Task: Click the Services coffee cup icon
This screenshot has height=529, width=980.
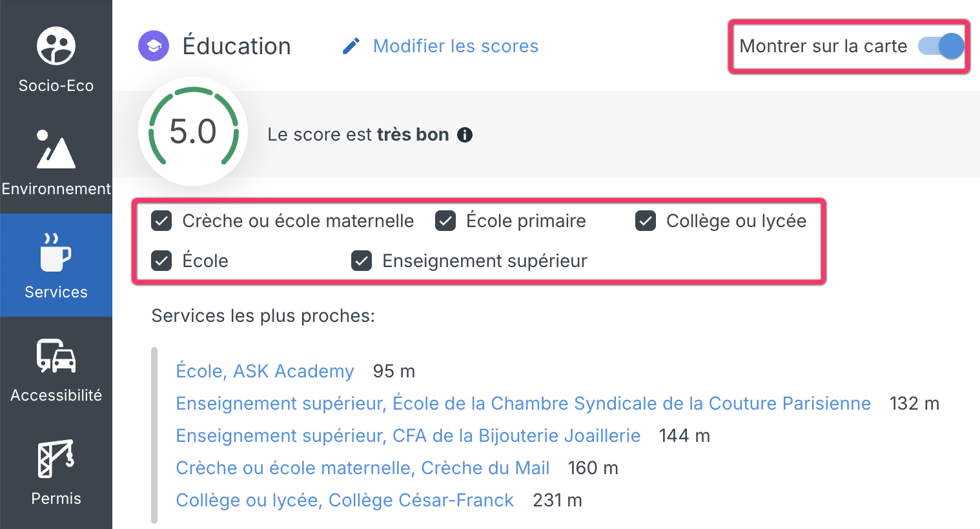Action: [x=56, y=252]
